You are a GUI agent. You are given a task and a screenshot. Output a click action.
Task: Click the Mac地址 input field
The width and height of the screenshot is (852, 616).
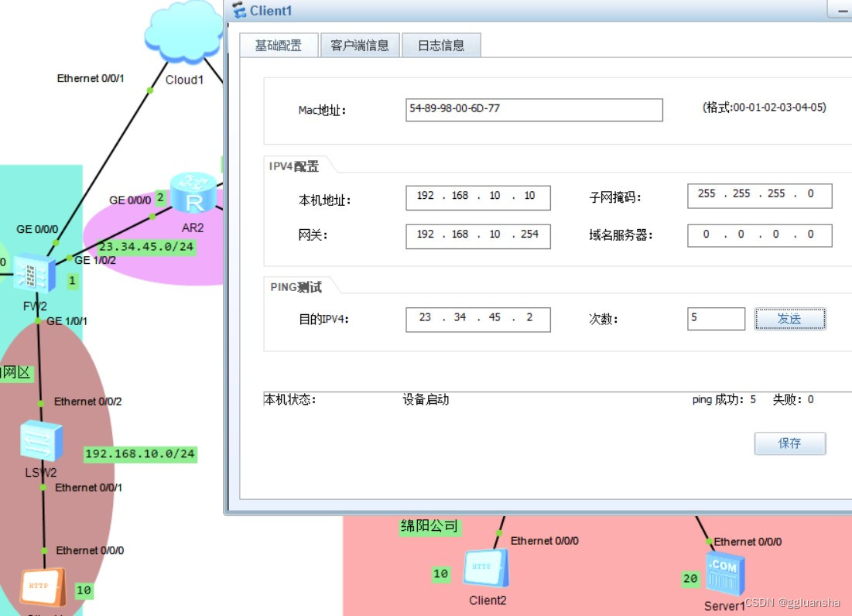[534, 110]
